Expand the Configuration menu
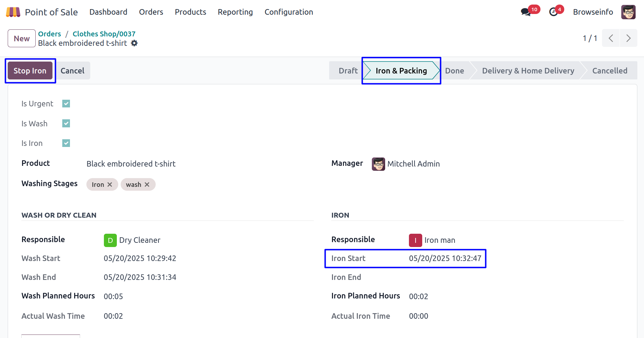The height and width of the screenshot is (338, 644). 289,12
